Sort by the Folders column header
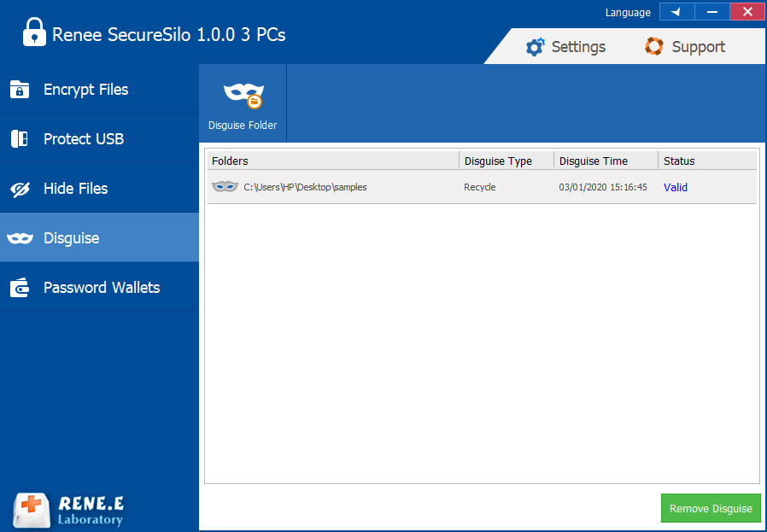This screenshot has width=767, height=532. (x=333, y=161)
